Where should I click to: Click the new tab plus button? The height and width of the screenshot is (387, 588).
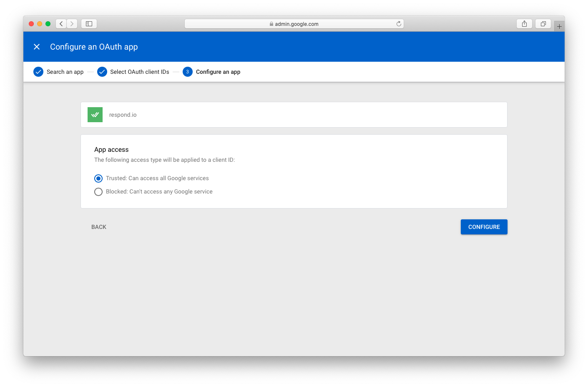(559, 25)
